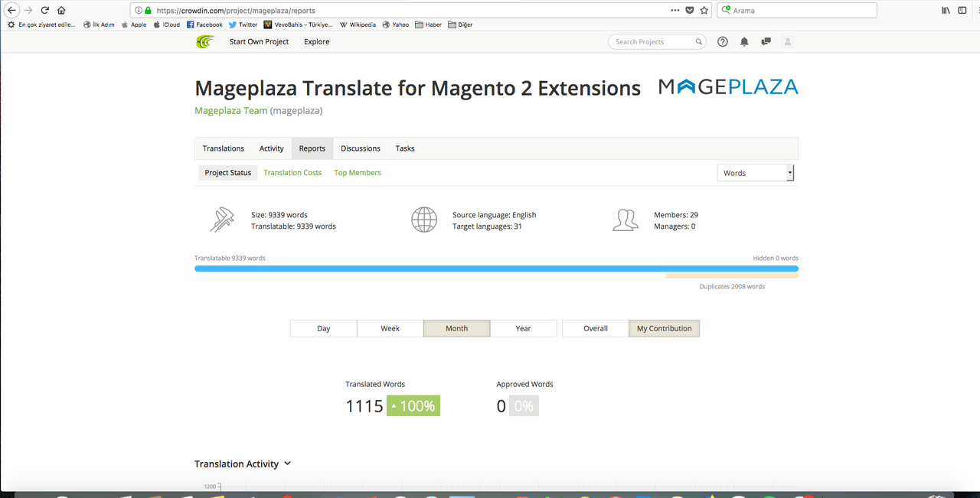Open the Facebook bookmark
This screenshot has height=498, width=980.
(x=204, y=24)
